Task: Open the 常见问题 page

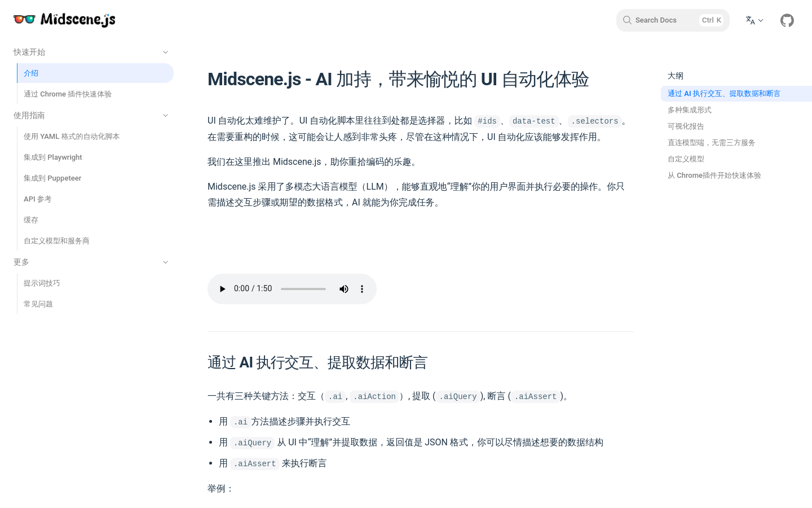Action: click(x=38, y=304)
